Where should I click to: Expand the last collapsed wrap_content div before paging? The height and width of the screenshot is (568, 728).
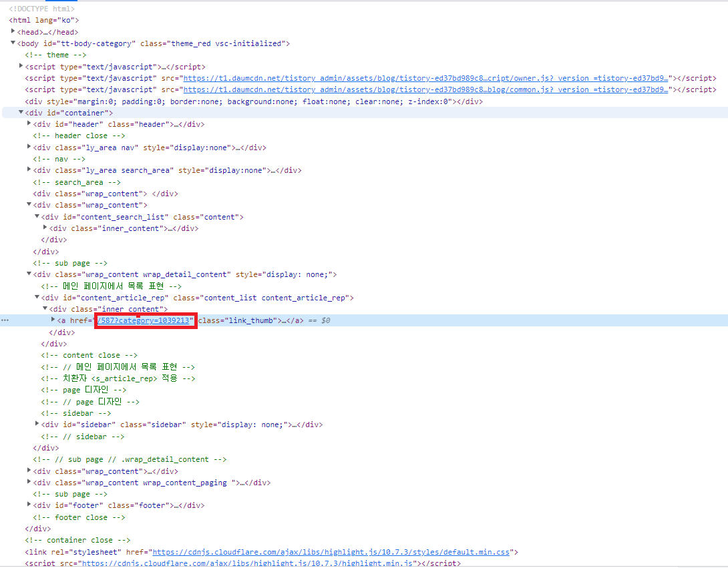29,470
